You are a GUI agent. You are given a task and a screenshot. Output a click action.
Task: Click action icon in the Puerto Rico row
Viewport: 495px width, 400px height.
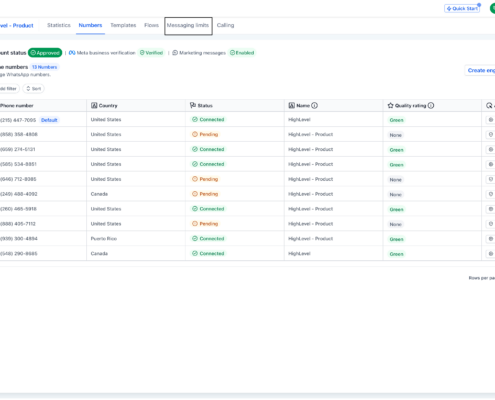point(491,239)
